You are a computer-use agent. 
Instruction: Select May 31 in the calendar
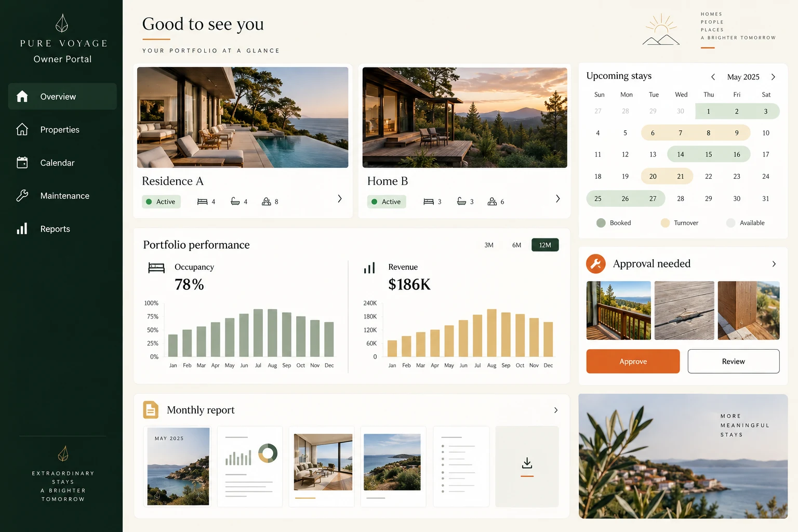766,198
